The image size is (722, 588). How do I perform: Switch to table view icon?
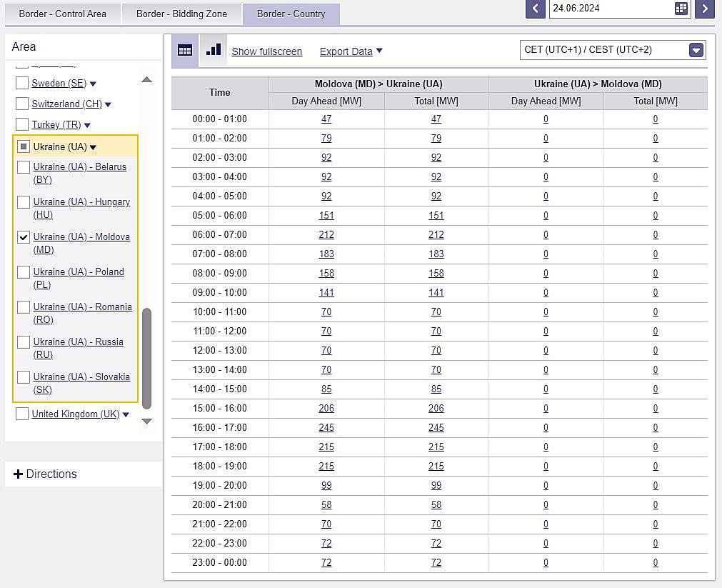pos(185,50)
